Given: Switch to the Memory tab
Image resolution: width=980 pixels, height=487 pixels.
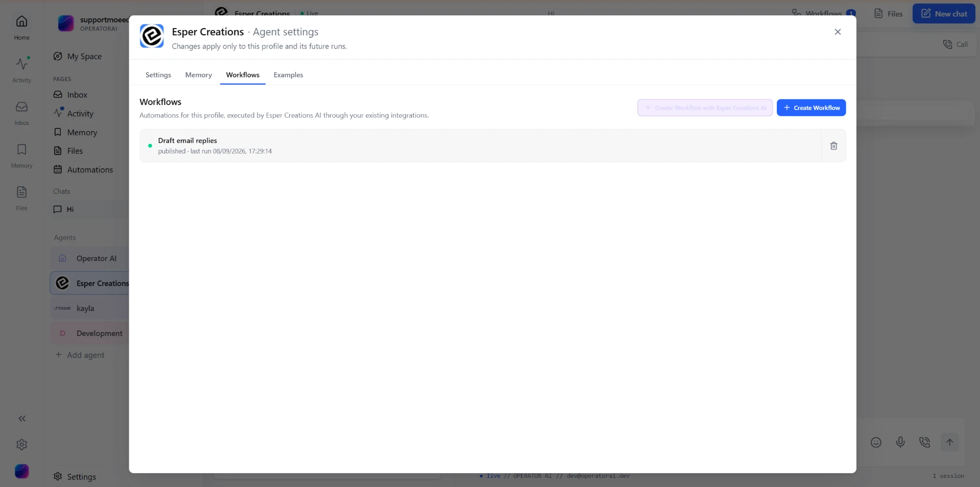Looking at the screenshot, I should tap(199, 75).
